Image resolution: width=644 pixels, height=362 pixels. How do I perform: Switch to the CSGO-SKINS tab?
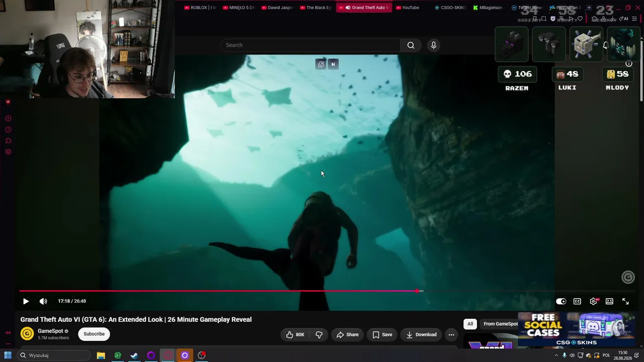[450, 8]
